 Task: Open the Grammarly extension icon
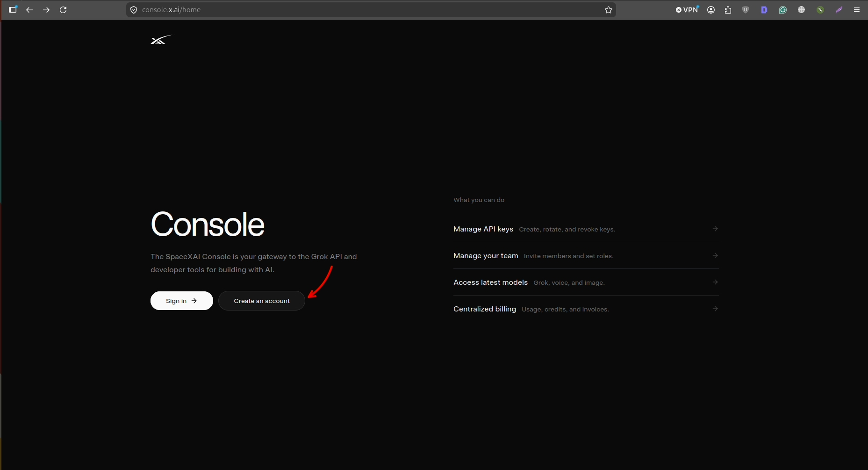pyautogui.click(x=783, y=10)
